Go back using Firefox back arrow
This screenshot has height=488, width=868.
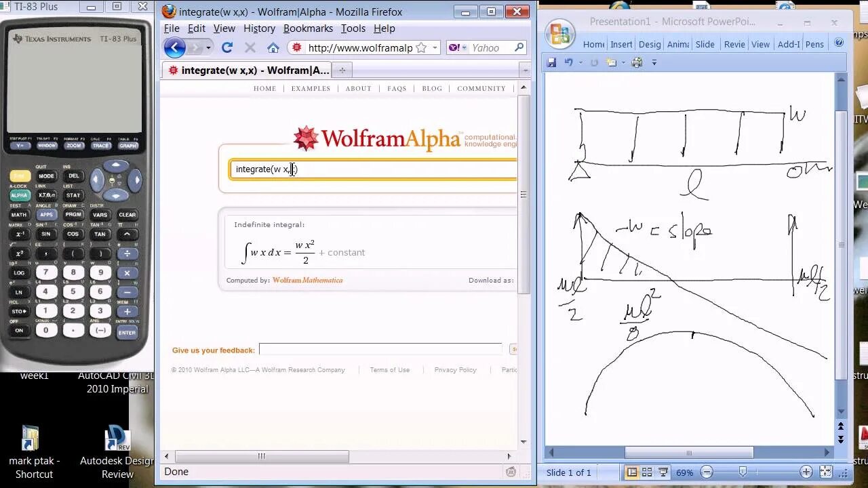click(x=174, y=47)
